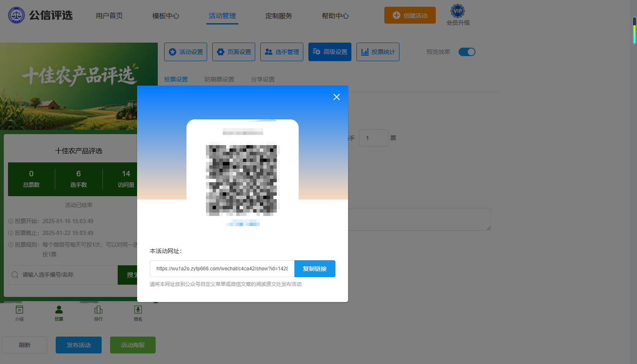
Task: Click the 活动海报 poster button
Action: coord(133,345)
